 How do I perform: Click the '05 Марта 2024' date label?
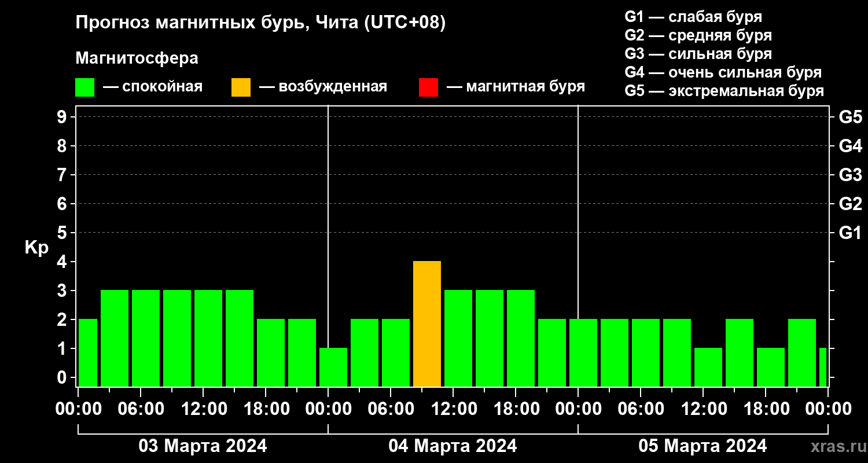[703, 446]
